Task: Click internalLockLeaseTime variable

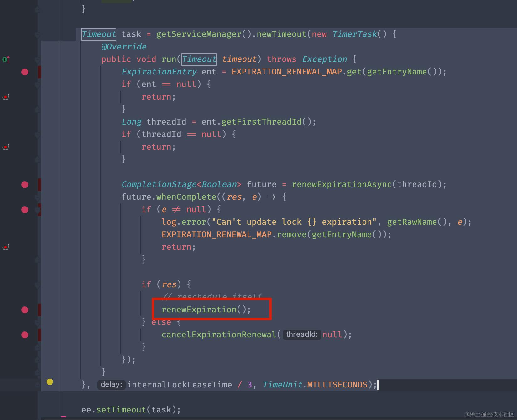Action: [180, 385]
